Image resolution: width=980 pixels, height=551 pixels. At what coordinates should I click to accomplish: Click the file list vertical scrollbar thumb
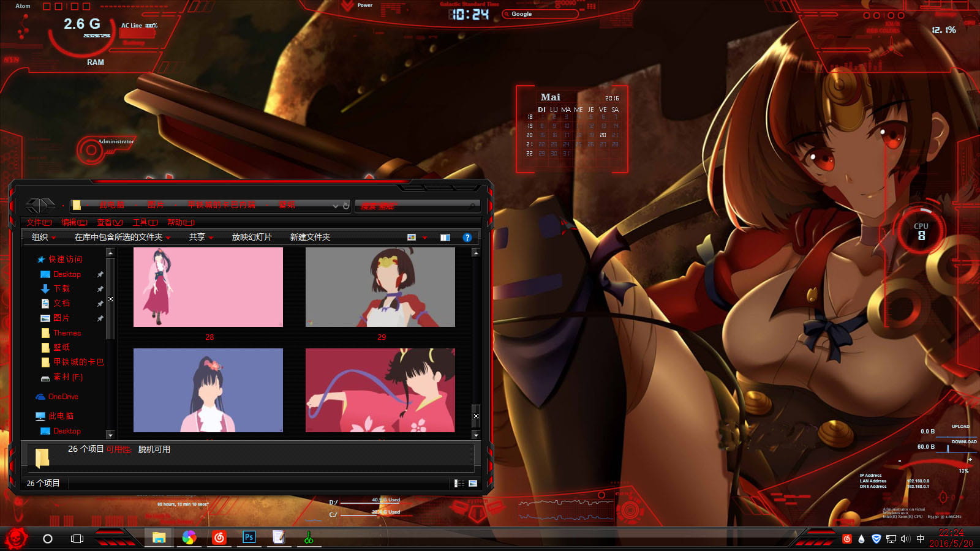(476, 416)
